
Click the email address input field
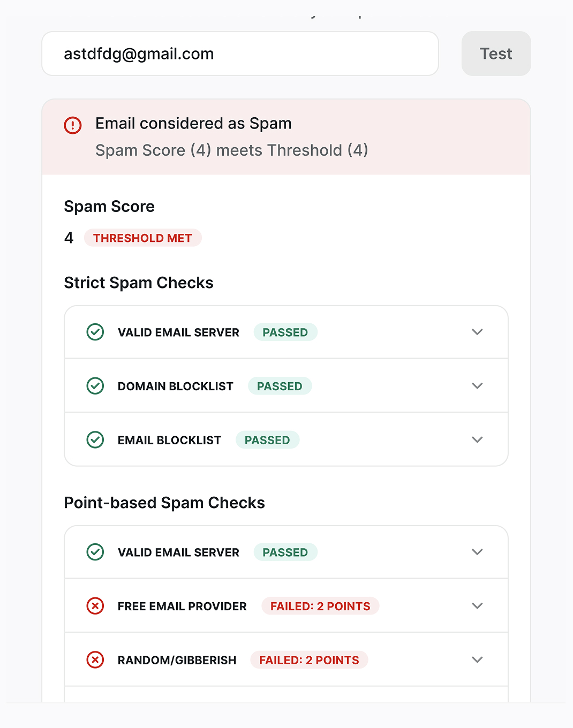(x=240, y=54)
